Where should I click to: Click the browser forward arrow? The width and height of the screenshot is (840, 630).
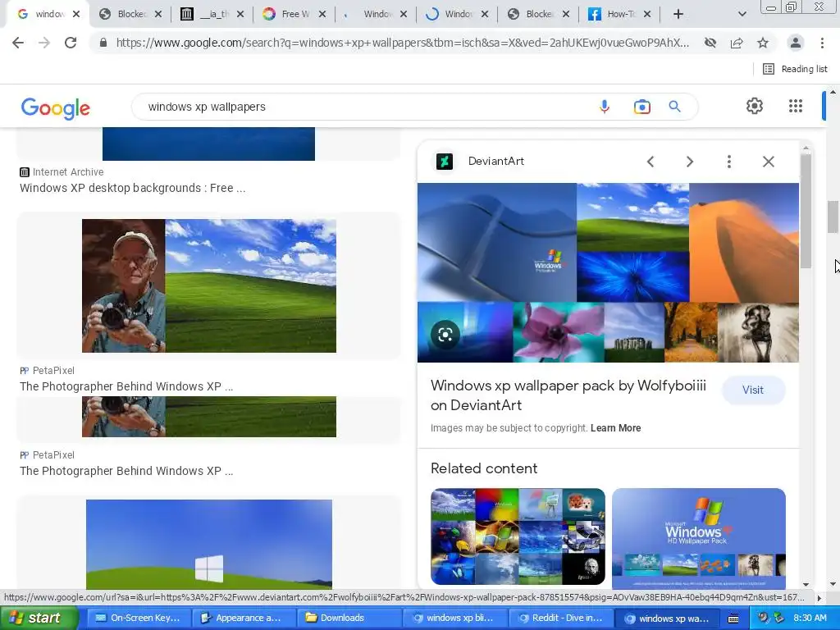(44, 43)
